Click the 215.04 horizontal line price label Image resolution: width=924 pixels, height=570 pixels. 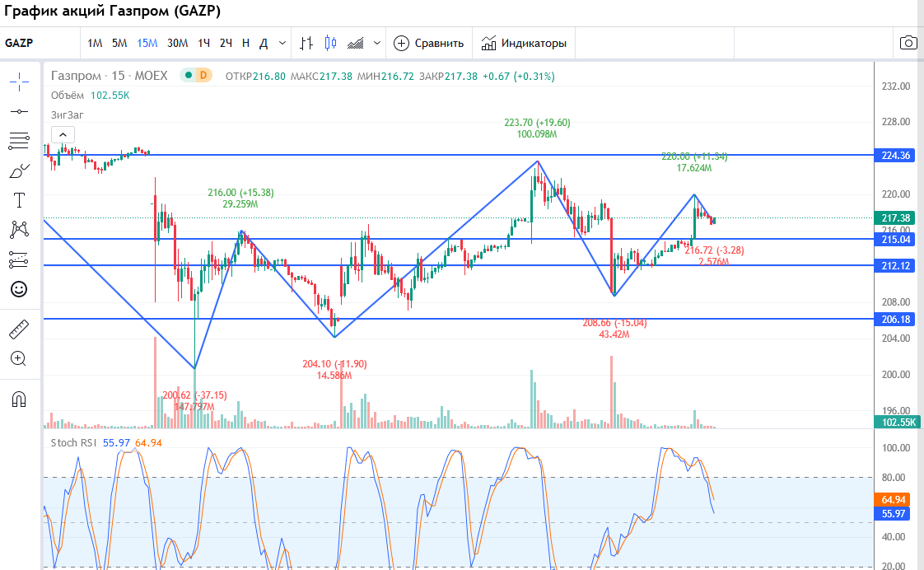(x=895, y=240)
